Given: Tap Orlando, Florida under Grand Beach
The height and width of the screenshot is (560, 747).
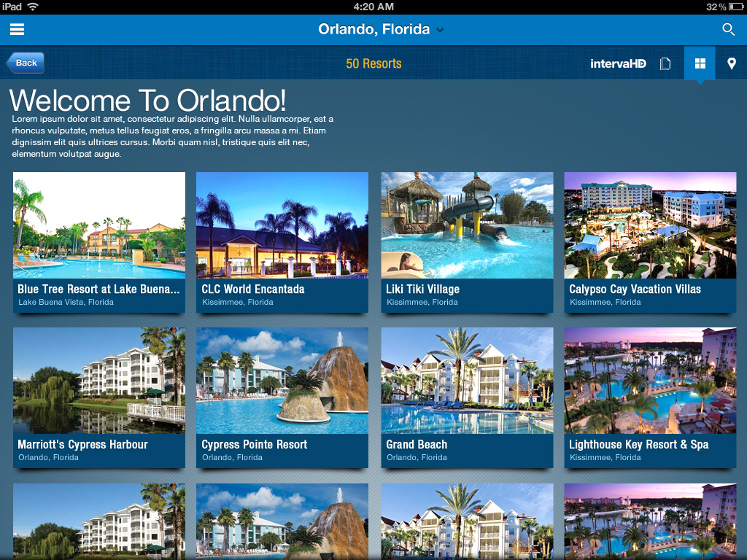Looking at the screenshot, I should click(x=417, y=457).
